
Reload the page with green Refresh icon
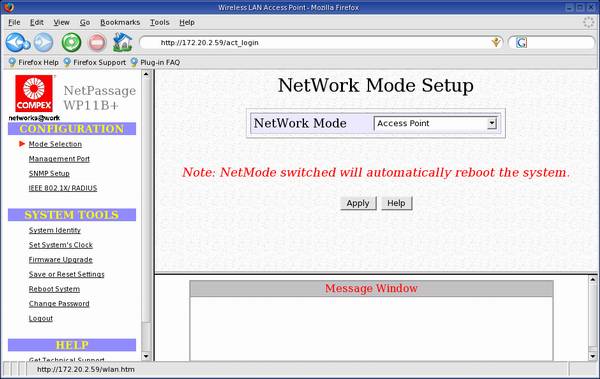click(x=72, y=42)
